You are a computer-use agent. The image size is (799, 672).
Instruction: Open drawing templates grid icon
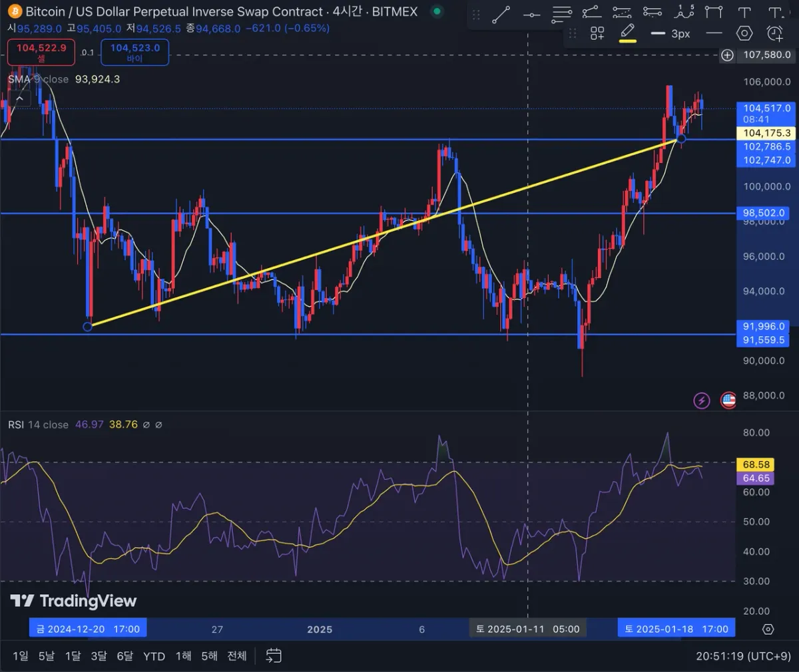point(597,33)
